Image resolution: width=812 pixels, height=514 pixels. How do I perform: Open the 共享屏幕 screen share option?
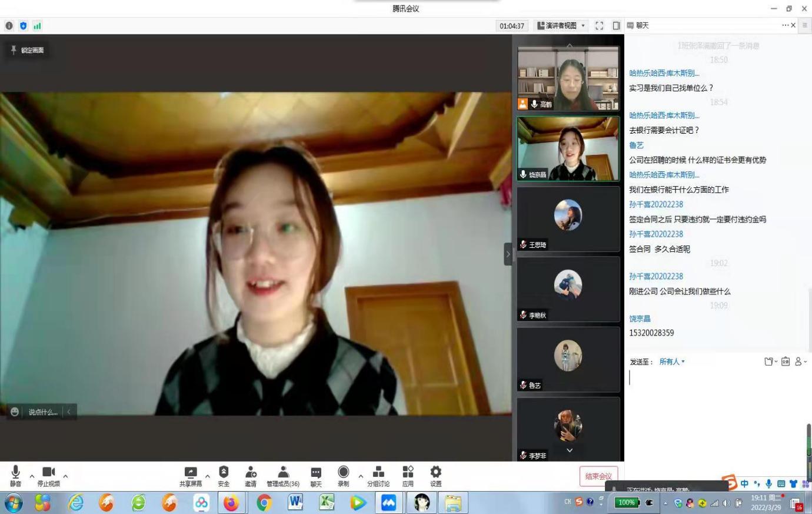tap(190, 476)
